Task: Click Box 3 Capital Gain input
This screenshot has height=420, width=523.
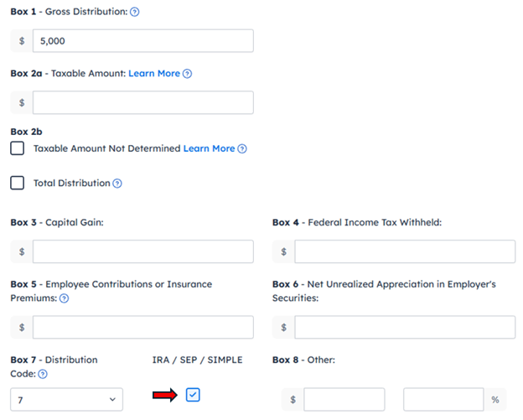Action: click(x=143, y=251)
